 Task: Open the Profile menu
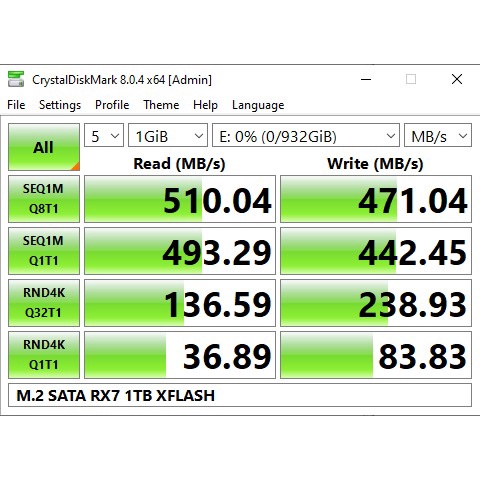coord(112,105)
